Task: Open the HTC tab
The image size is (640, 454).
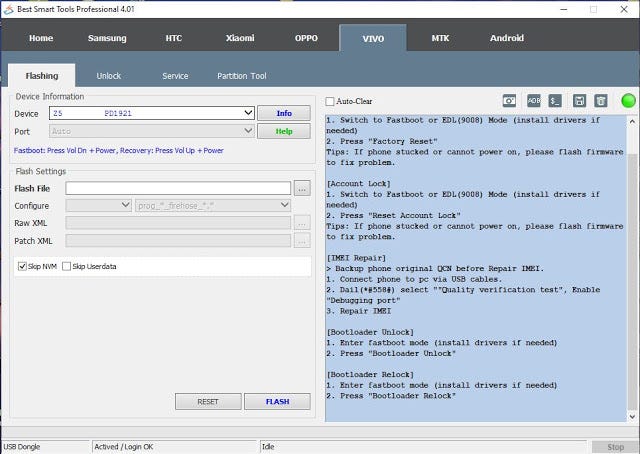Action: (x=173, y=38)
